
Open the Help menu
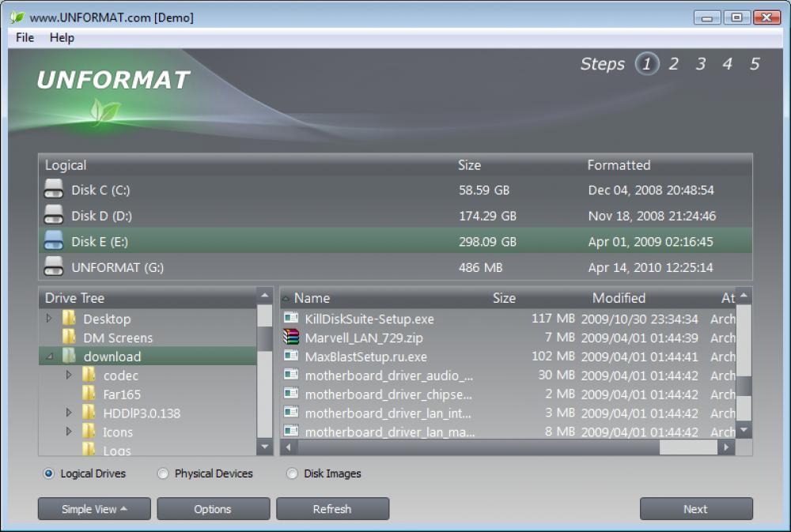(x=61, y=37)
